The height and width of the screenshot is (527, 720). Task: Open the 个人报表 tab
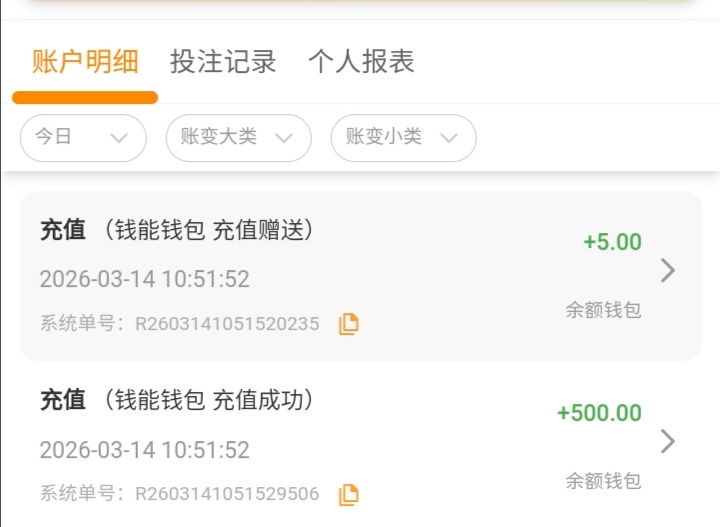point(361,62)
